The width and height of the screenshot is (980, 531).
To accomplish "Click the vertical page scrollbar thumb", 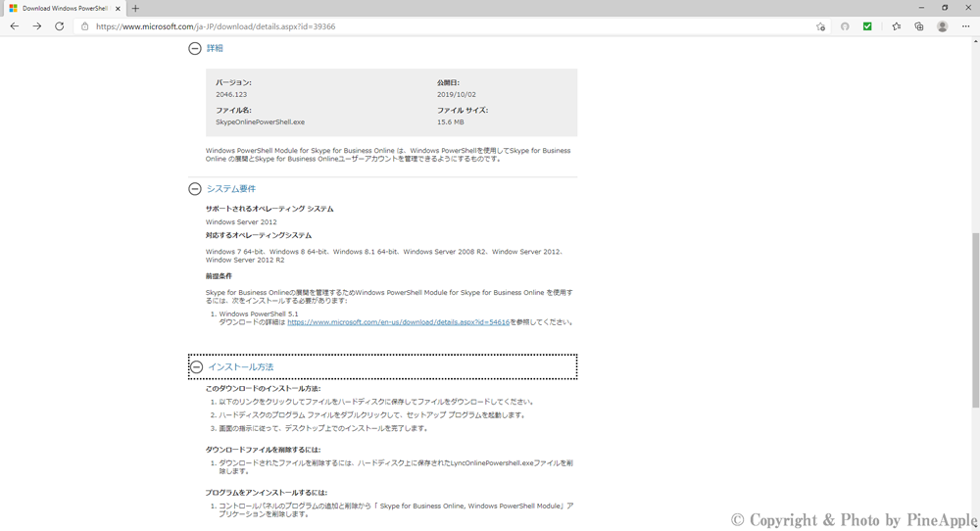I will coord(975,319).
